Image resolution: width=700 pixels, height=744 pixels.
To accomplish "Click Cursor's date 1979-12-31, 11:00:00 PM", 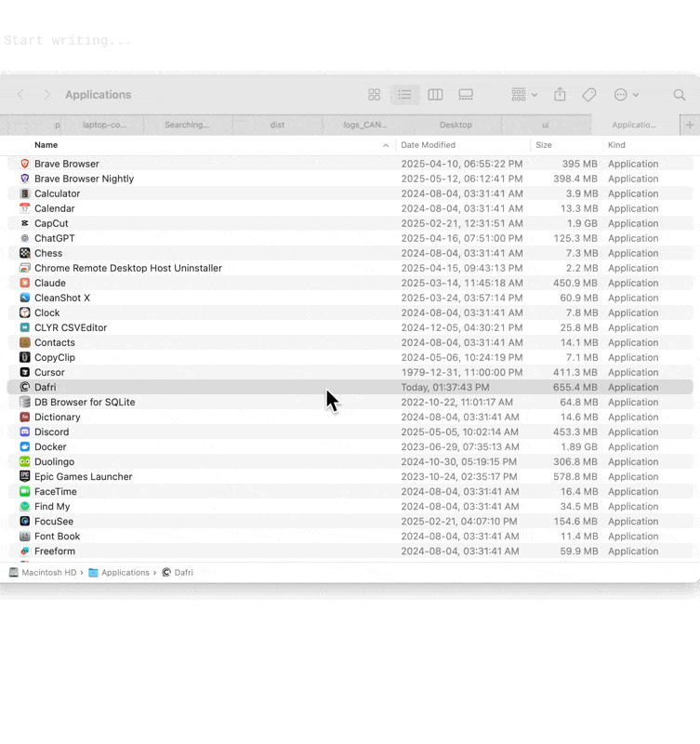I will 462,373.
